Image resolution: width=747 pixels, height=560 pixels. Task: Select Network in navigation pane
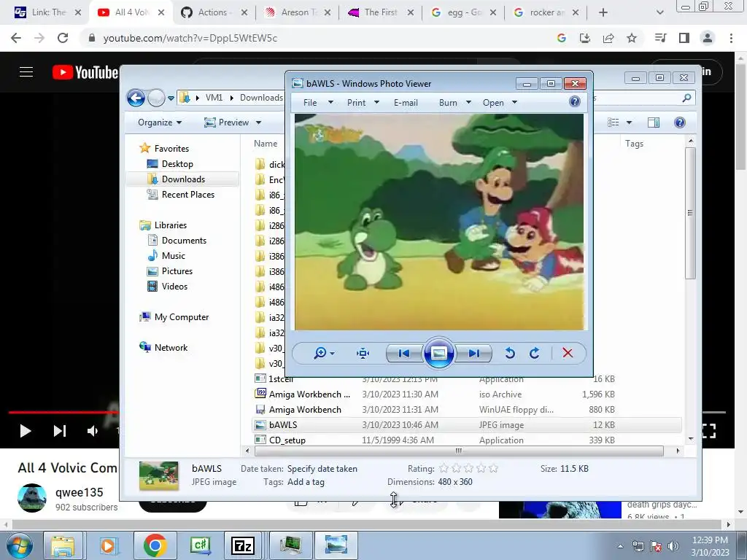[163, 348]
